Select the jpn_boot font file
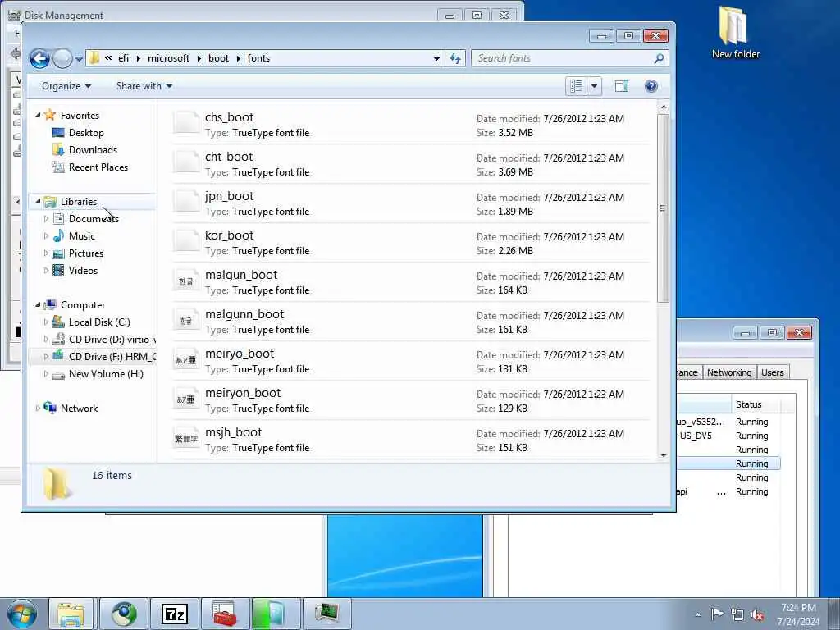The width and height of the screenshot is (840, 630). tap(410, 203)
